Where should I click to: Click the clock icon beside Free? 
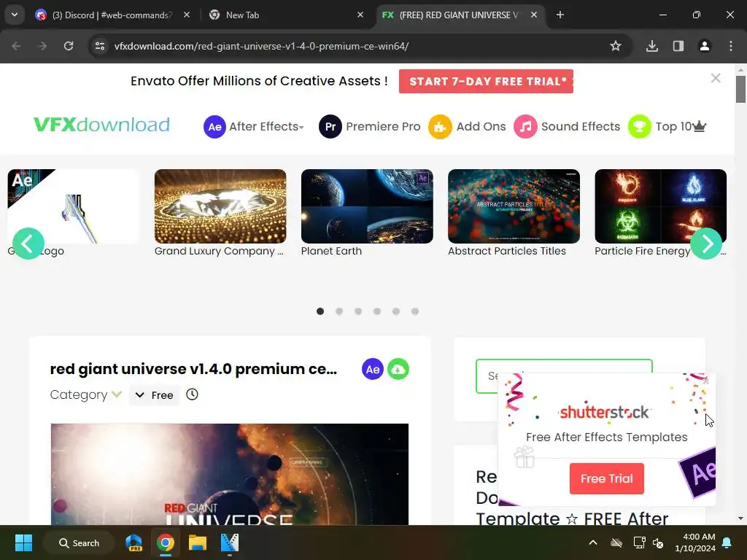[192, 394]
